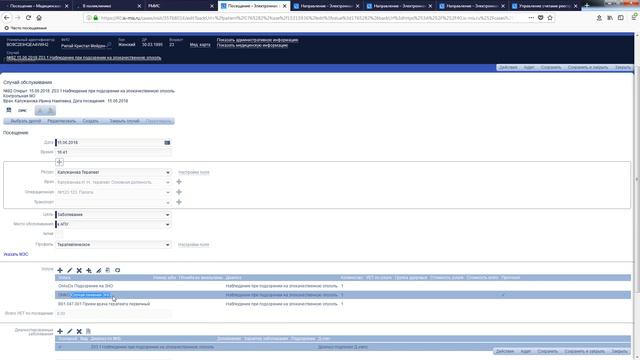Reload the page with the refresh icon
The height and width of the screenshot is (360, 640).
tap(28, 18)
